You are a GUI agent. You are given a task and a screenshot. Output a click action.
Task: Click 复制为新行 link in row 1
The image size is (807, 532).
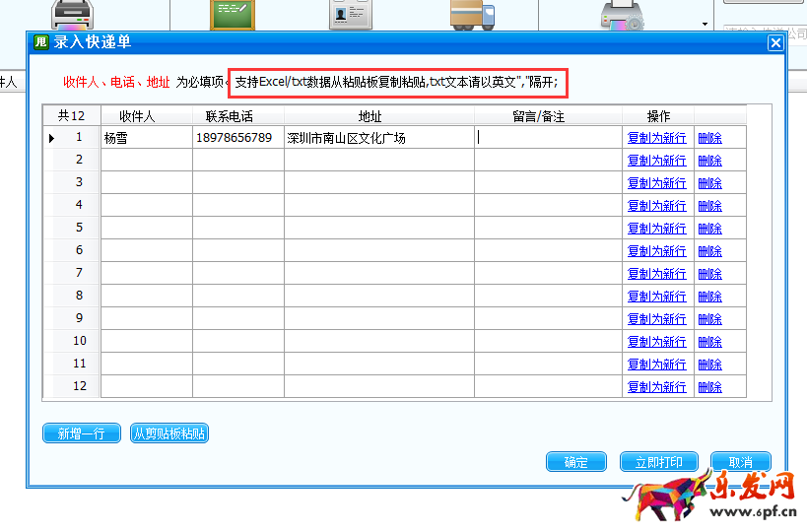click(x=656, y=138)
